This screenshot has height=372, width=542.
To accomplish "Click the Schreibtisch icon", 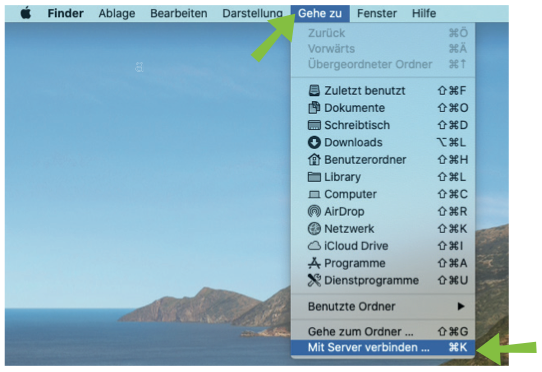I will coord(314,125).
